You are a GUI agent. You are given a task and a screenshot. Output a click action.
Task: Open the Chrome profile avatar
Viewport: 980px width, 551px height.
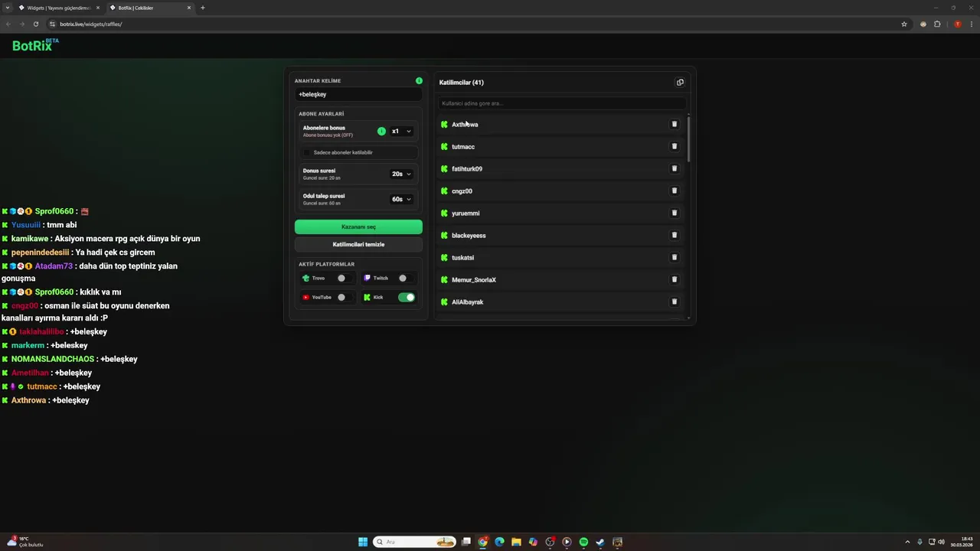[957, 24]
